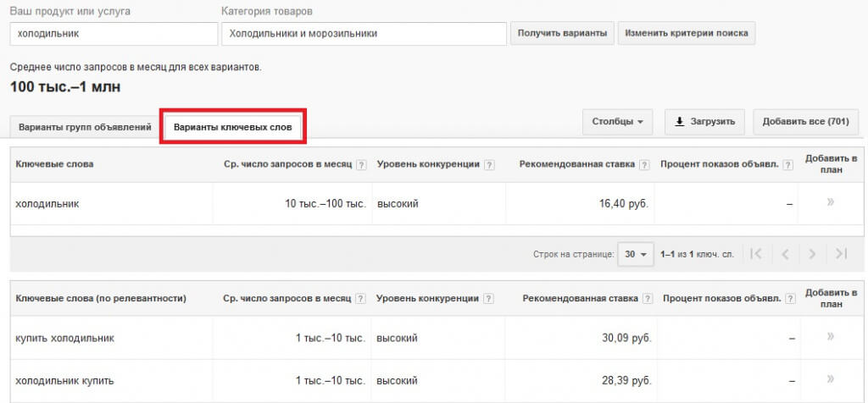Expand rows per page dropdown showing 30
Viewport: 868px width, 403px height.
pos(636,254)
